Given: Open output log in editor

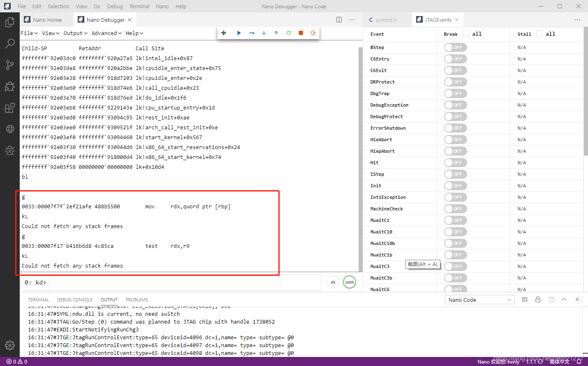Looking at the screenshot, I should (x=551, y=299).
